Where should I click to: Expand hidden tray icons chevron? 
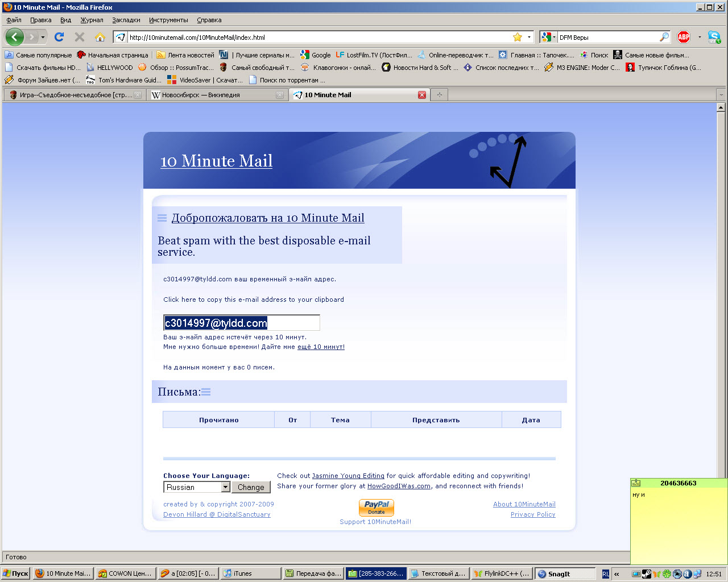(x=617, y=574)
